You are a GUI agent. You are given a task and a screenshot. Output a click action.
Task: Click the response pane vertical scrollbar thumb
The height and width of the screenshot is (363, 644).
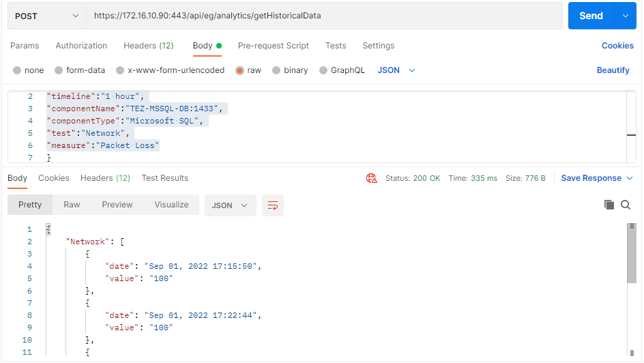632,253
